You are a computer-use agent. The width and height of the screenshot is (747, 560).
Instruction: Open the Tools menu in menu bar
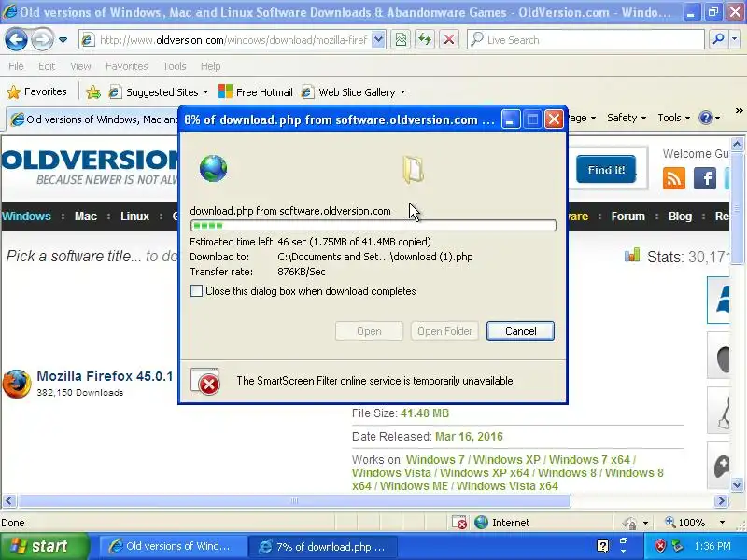click(175, 66)
